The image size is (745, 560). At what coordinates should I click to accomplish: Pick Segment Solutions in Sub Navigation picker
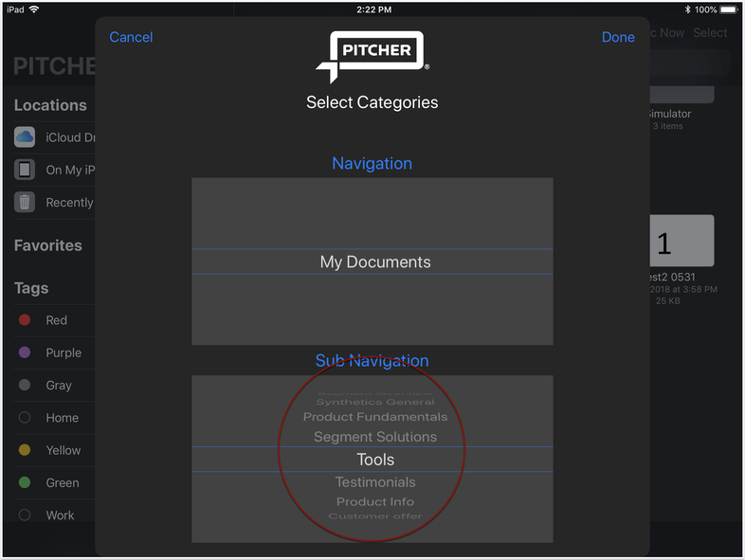click(374, 437)
